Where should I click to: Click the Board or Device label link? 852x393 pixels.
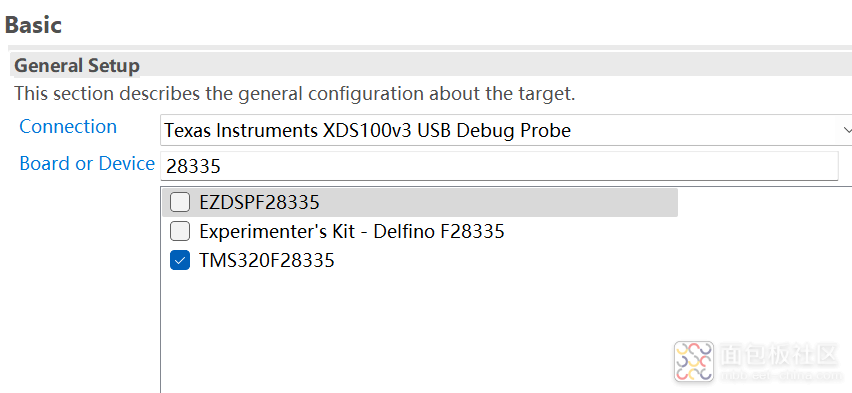click(87, 164)
